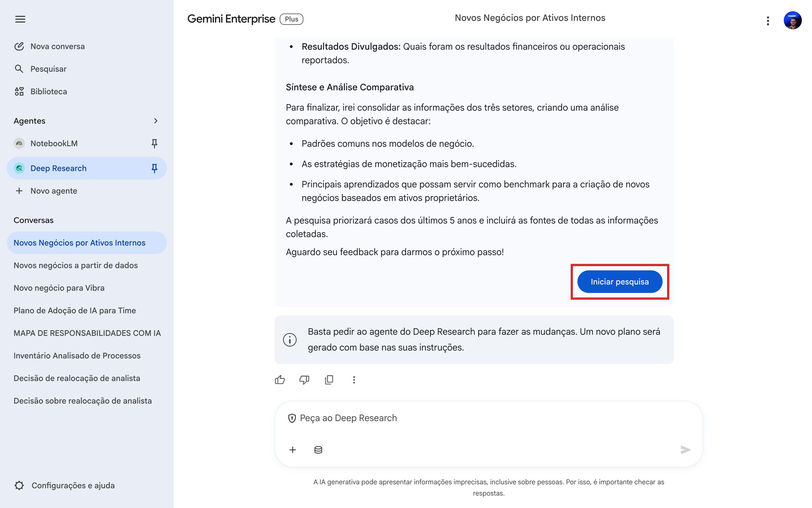The height and width of the screenshot is (508, 812).
Task: Open conversation Novos Negócios por Ativos Internos
Action: pos(87,243)
